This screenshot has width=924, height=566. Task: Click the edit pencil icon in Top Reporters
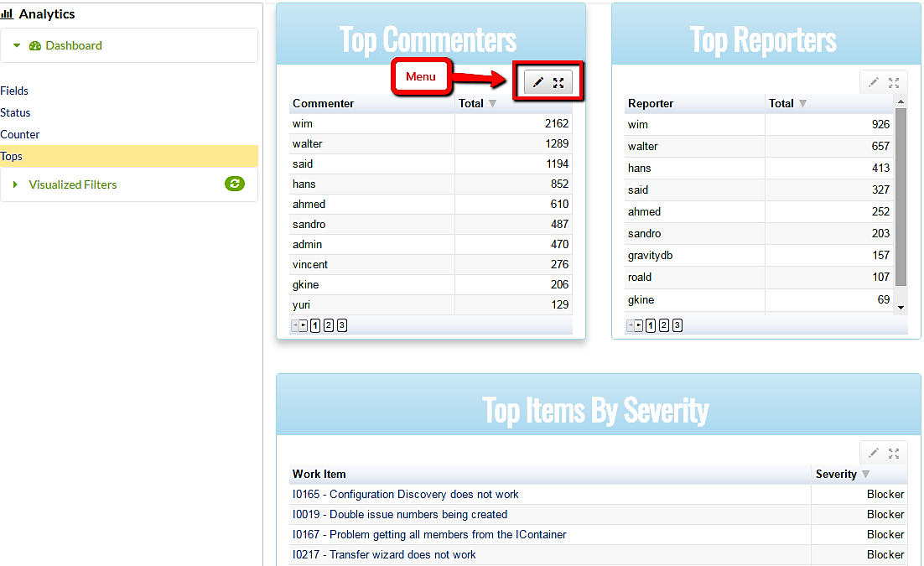pyautogui.click(x=874, y=82)
